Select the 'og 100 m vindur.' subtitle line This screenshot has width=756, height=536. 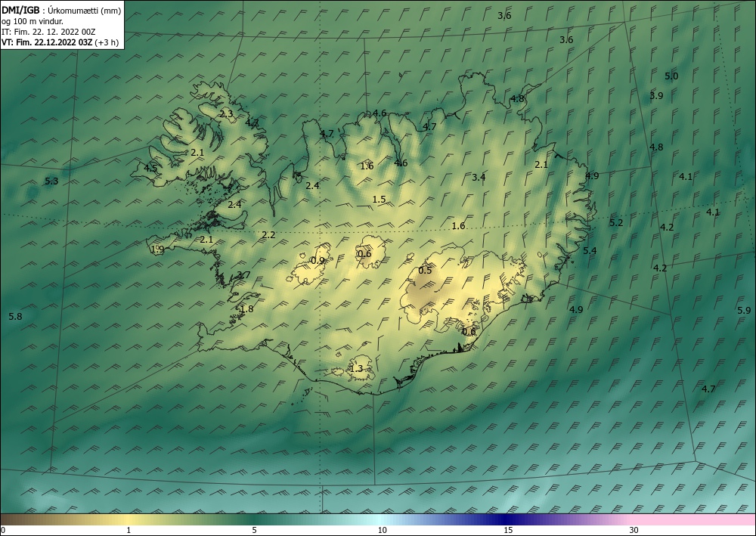(33, 21)
